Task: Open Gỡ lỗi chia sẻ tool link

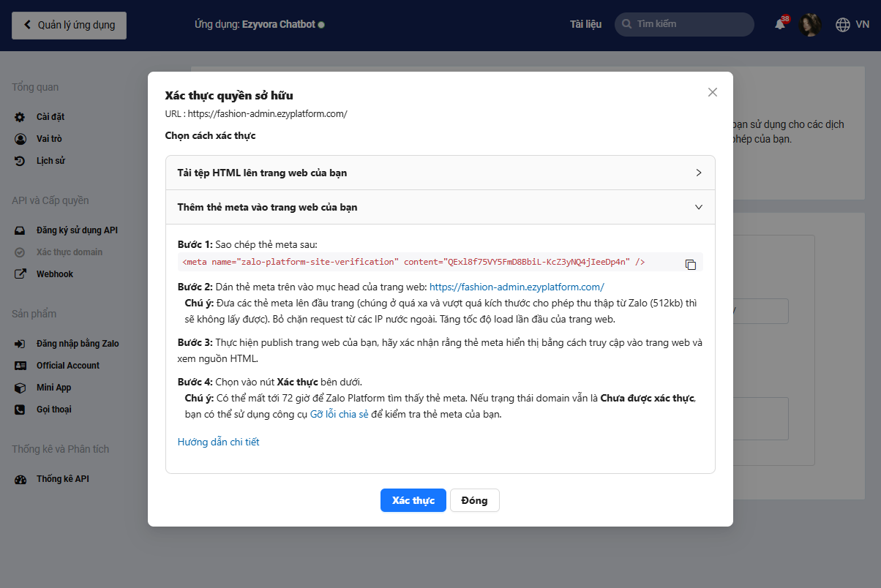Action: [339, 414]
